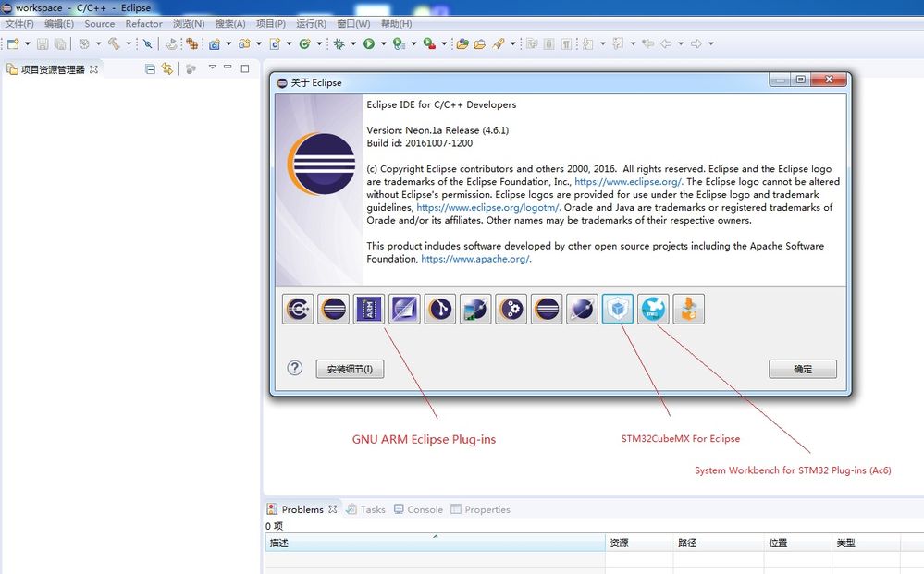Minimize the project explorer view
Viewport: 924px width, 574px height.
coord(228,67)
